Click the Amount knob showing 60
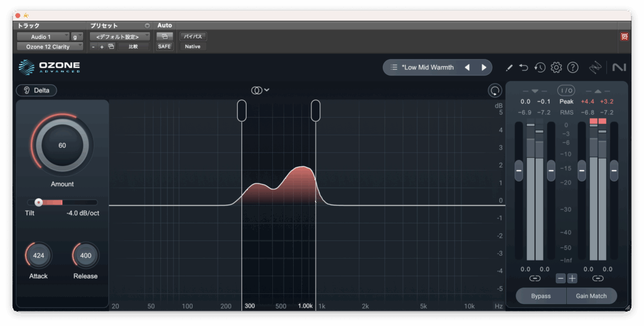 pos(62,145)
